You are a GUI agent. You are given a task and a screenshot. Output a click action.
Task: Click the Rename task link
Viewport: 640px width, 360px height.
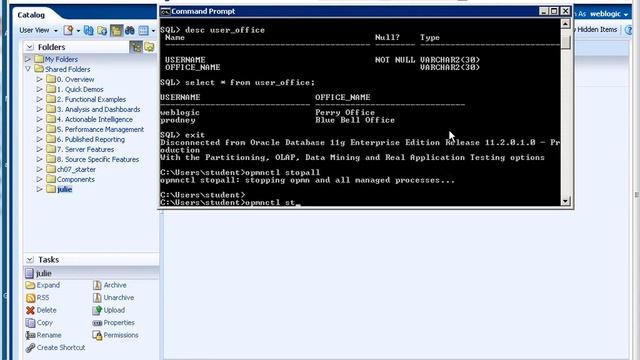49,335
